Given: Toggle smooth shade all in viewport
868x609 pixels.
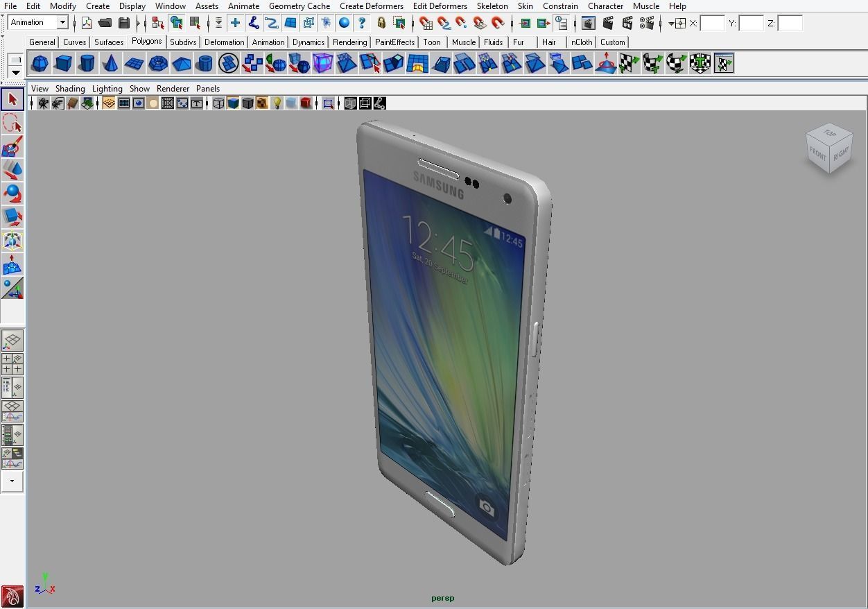Looking at the screenshot, I should 233,103.
